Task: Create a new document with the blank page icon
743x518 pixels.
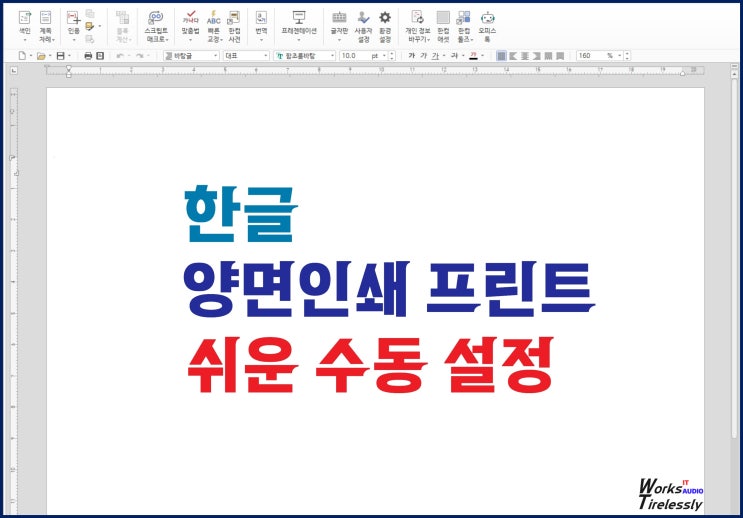Action: click(22, 56)
